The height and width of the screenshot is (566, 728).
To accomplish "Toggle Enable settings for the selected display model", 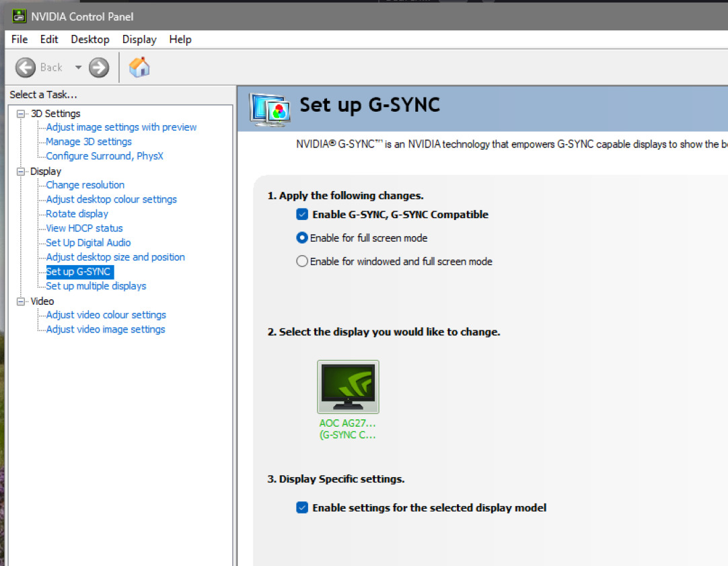I will [x=302, y=508].
